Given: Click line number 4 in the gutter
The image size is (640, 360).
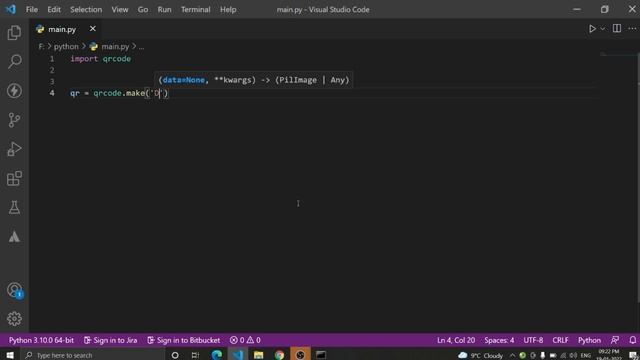Looking at the screenshot, I should tap(52, 93).
